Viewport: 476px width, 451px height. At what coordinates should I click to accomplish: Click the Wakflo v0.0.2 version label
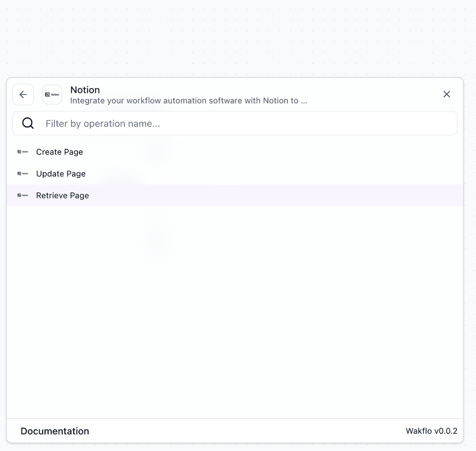431,431
